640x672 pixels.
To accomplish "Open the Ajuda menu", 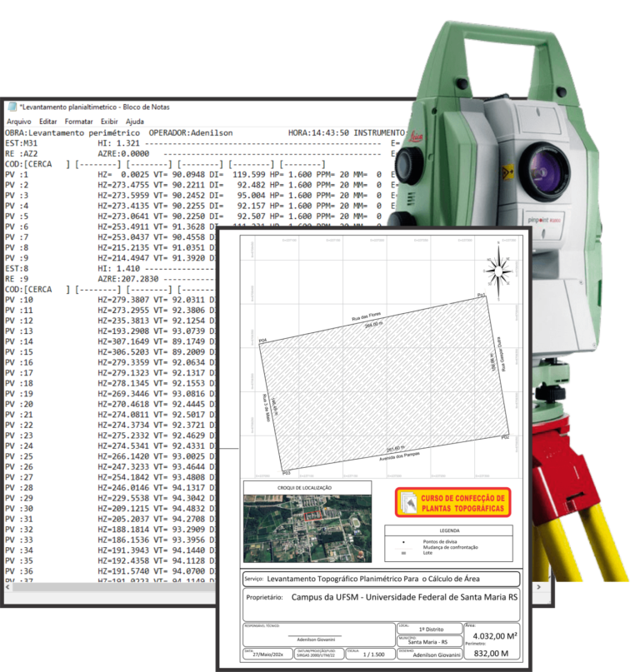I will point(134,122).
